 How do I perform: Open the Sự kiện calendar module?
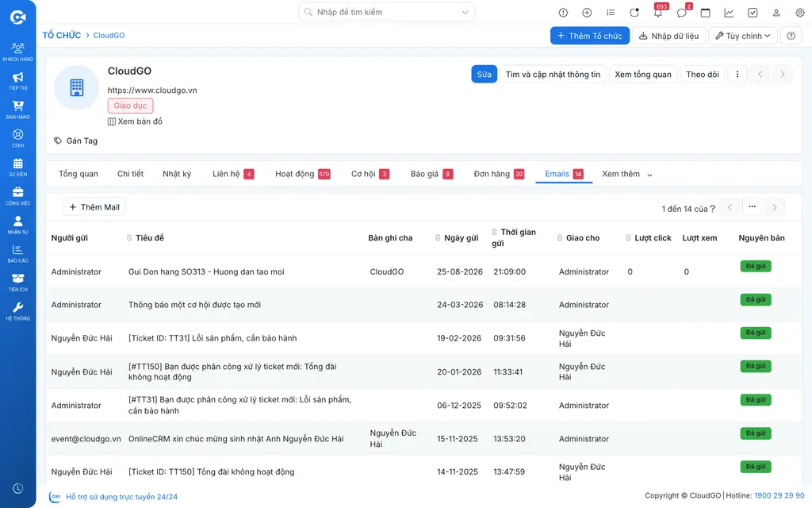[17, 167]
